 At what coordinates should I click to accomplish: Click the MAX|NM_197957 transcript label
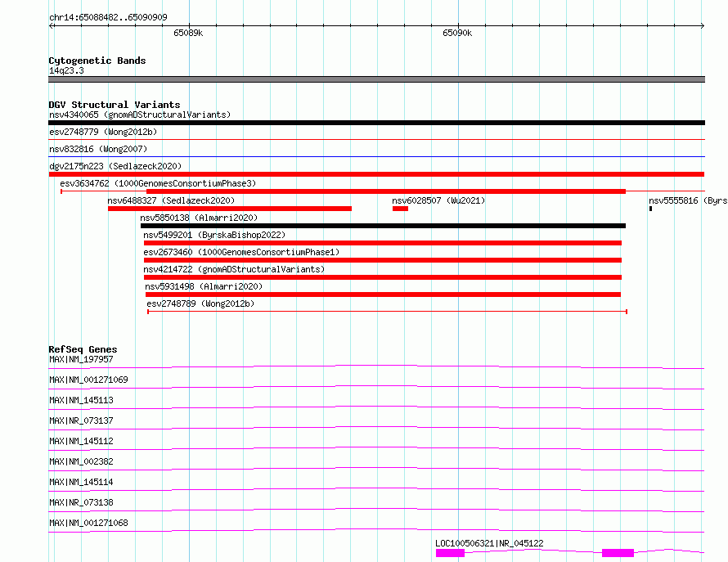[81, 359]
